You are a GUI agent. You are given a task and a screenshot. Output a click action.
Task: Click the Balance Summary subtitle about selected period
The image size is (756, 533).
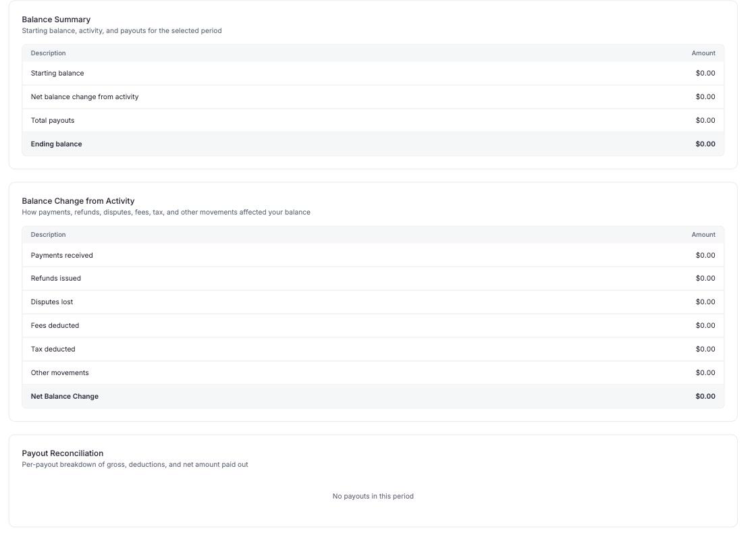[x=122, y=31]
